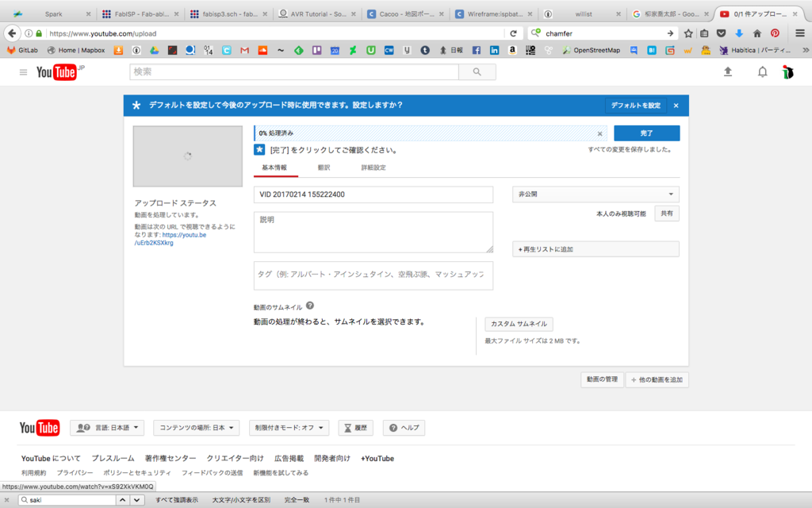Toggle 大文字/小文字を区別 in find bar
This screenshot has height=508, width=812.
tap(241, 500)
